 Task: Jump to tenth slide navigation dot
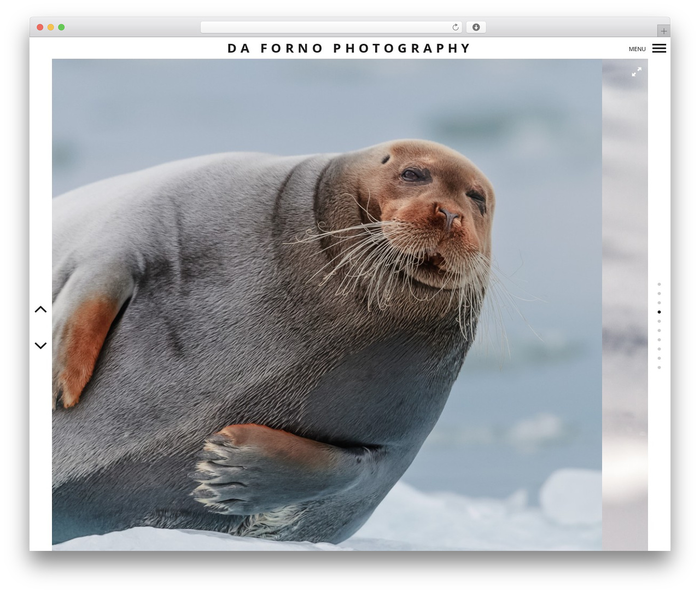click(x=659, y=368)
